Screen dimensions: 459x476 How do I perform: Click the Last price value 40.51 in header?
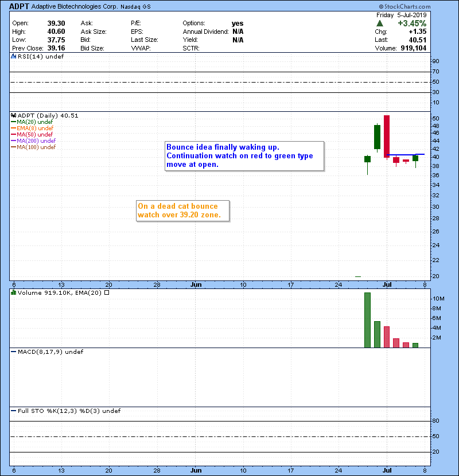[x=417, y=40]
